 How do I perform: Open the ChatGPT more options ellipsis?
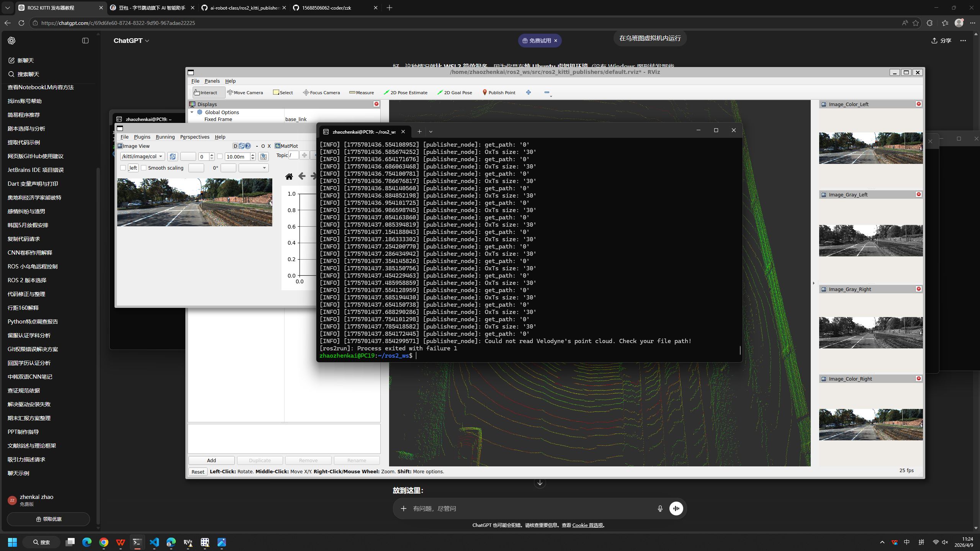(963, 41)
